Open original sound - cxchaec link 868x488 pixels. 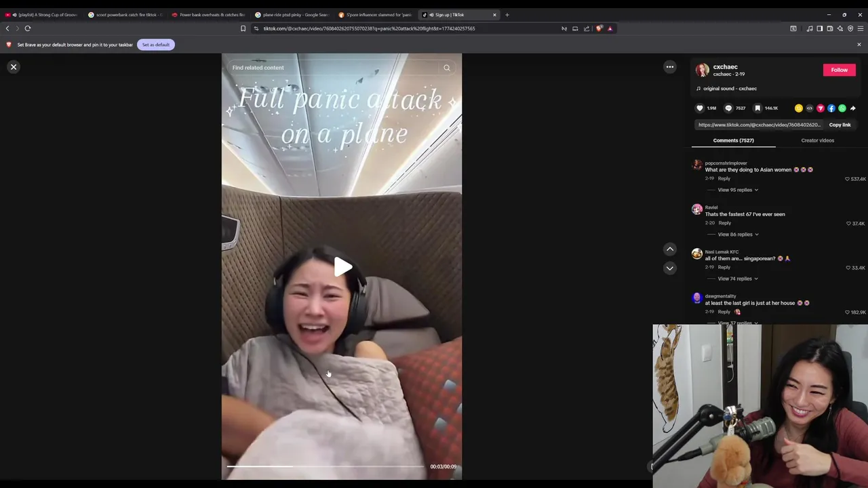[x=730, y=89]
